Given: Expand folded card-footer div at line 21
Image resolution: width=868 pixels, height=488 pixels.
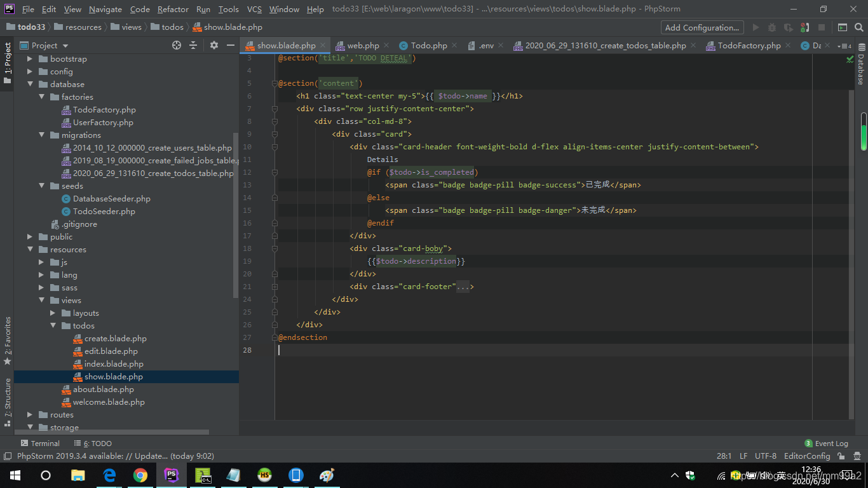Looking at the screenshot, I should coord(275,287).
